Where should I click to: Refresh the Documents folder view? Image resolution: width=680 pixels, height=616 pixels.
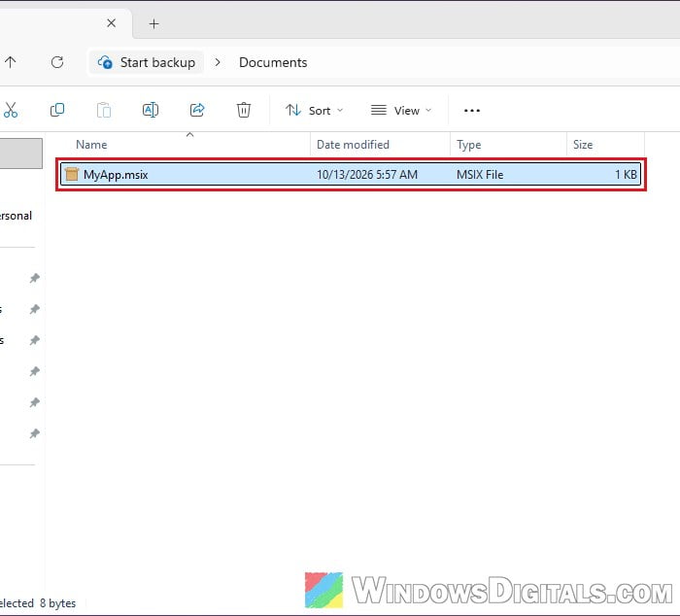tap(57, 62)
